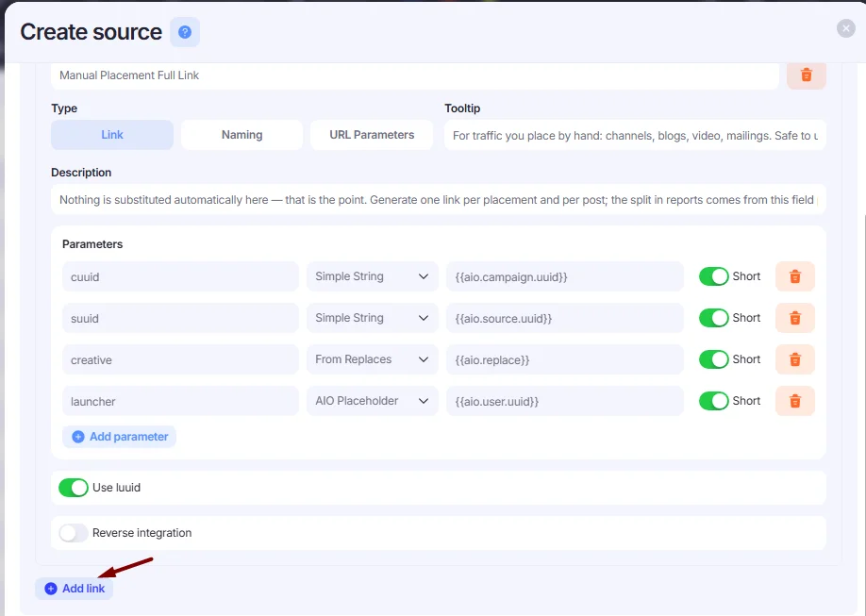866x616 pixels.
Task: Close the Create source dialog
Action: 845,28
